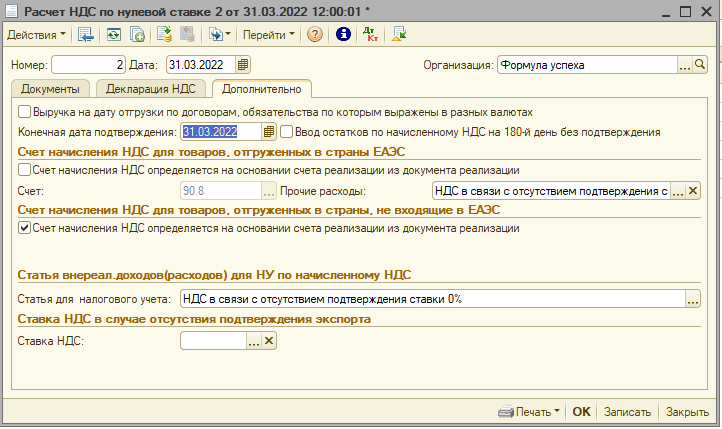Viewport: 722px width, 429px height.
Task: Enable Выручка на дату отгрузки checkbox
Action: [25, 113]
